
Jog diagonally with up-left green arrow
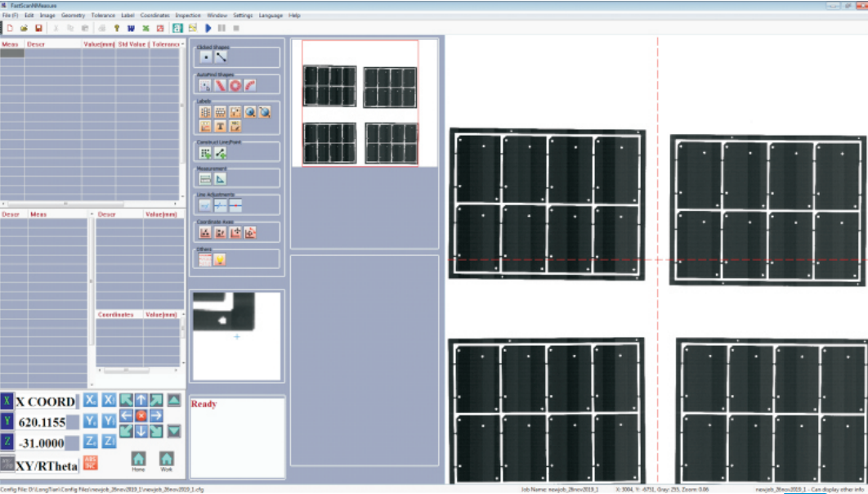[x=126, y=400]
